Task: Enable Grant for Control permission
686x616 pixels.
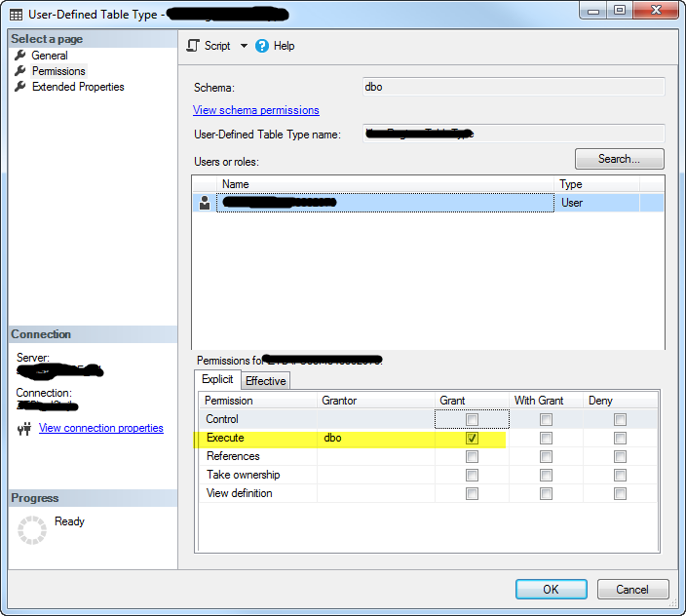Action: (472, 419)
